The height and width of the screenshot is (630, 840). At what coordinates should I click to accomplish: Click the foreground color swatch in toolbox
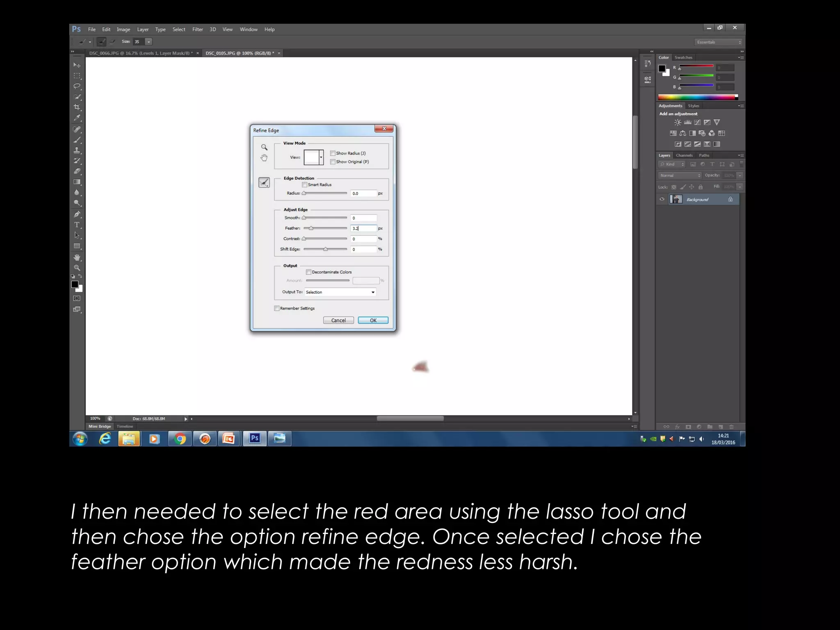[75, 284]
